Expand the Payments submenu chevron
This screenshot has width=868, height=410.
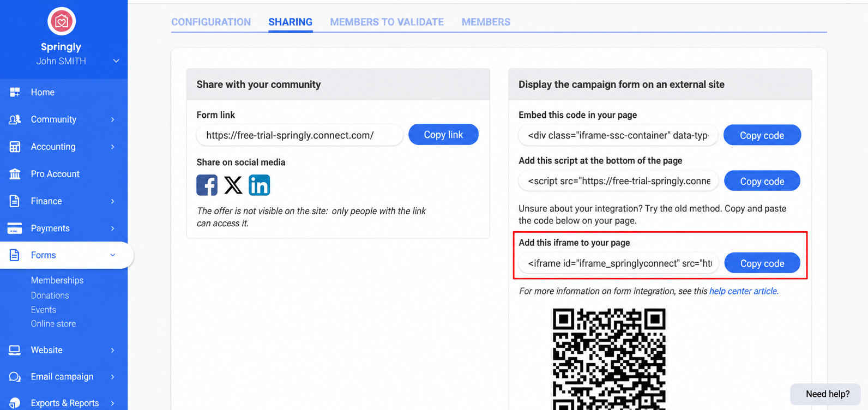(x=113, y=228)
